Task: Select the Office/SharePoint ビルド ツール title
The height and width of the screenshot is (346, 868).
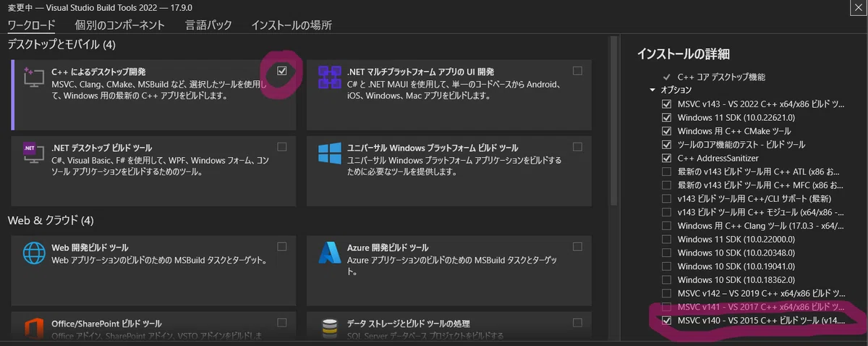Action: (x=105, y=324)
